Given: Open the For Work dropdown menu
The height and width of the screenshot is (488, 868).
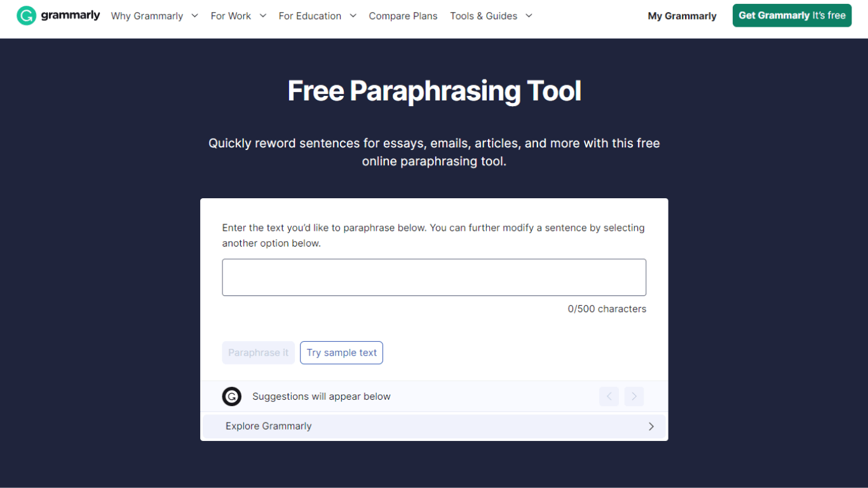Looking at the screenshot, I should pyautogui.click(x=238, y=16).
